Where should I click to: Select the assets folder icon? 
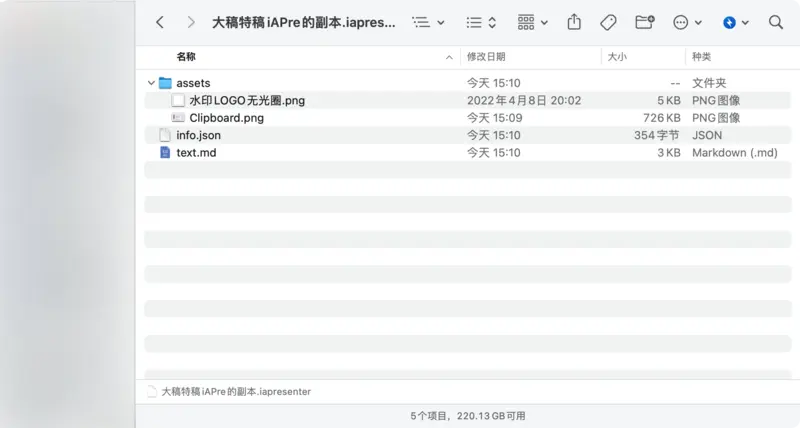tap(165, 83)
